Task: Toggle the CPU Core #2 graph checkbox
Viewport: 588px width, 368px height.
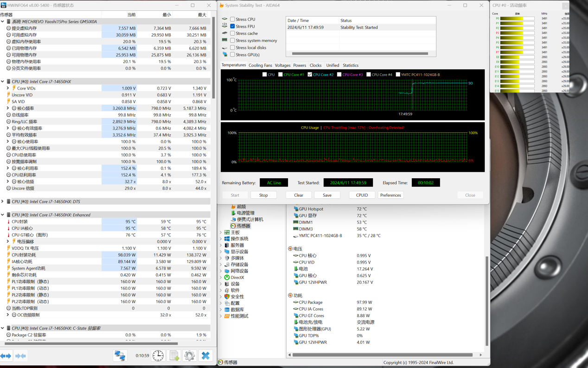Action: pyautogui.click(x=310, y=75)
